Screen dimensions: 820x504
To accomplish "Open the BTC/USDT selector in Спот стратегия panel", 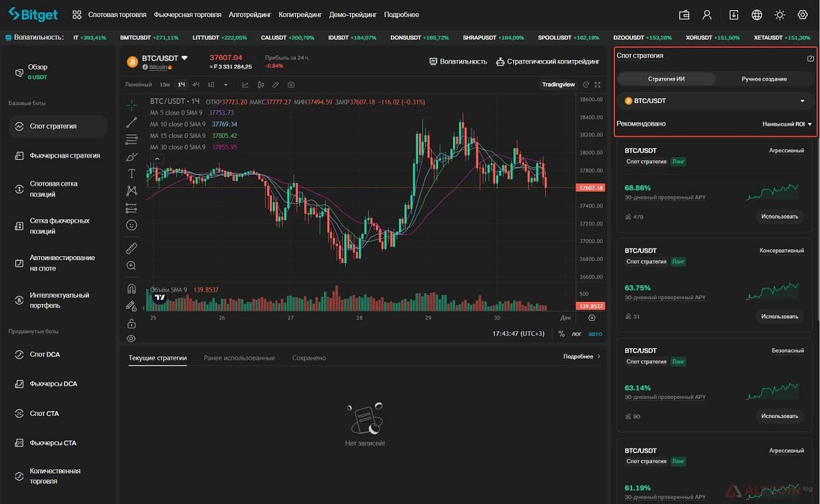I will (715, 101).
